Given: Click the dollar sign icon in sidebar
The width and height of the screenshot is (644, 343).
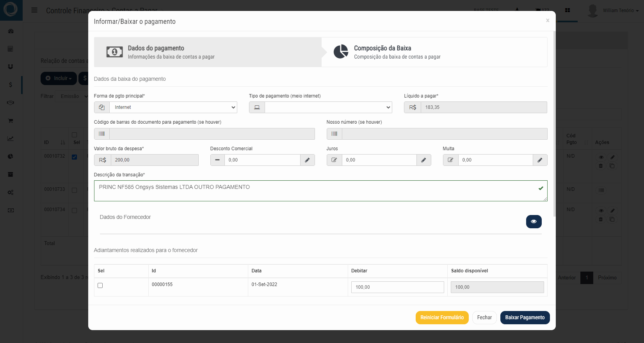Looking at the screenshot, I should click(11, 85).
